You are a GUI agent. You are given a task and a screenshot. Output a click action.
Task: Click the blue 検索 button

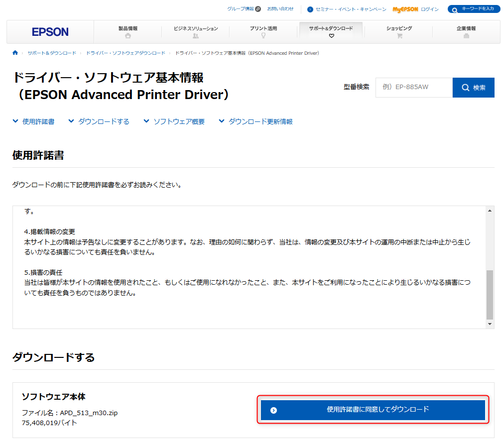pos(474,88)
